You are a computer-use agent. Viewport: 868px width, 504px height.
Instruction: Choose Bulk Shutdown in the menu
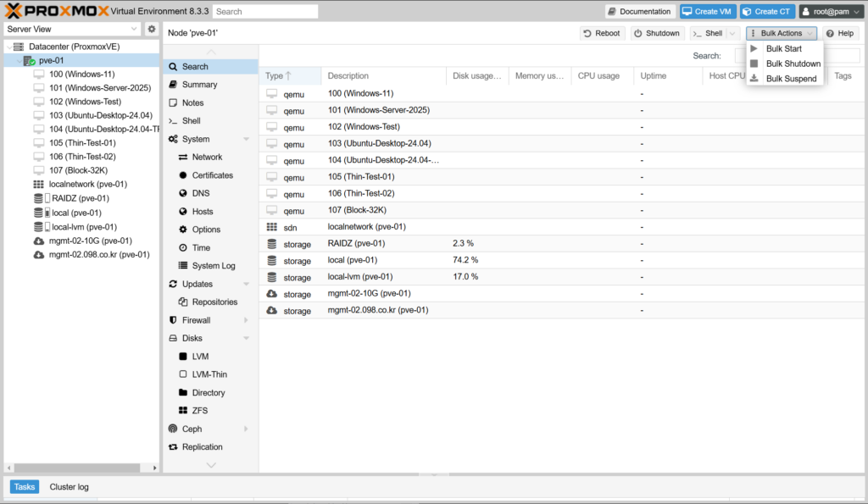click(793, 64)
